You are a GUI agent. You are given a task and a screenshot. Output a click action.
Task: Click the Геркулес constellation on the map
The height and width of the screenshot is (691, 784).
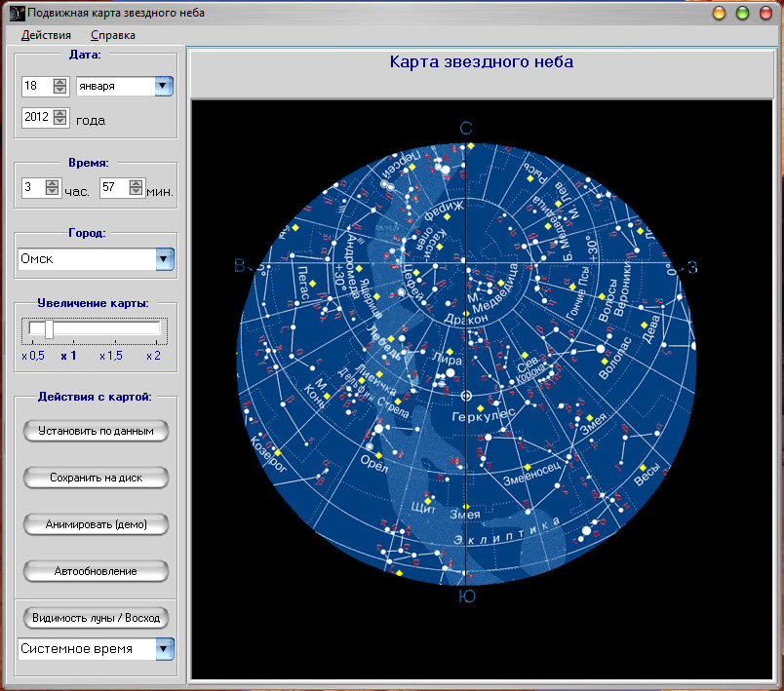pos(483,416)
